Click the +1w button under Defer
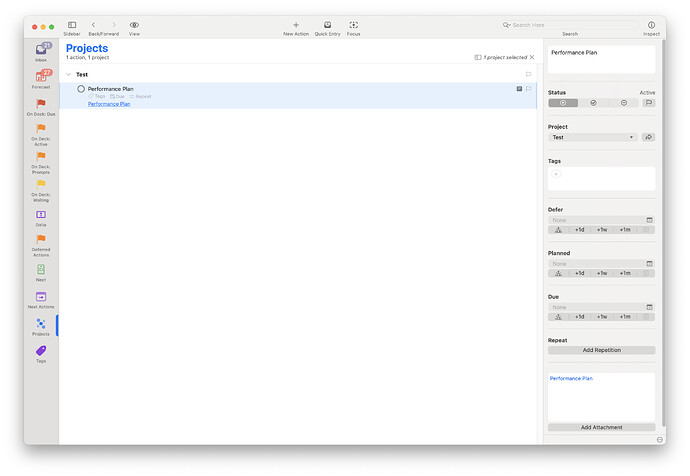690x476 pixels. (602, 230)
